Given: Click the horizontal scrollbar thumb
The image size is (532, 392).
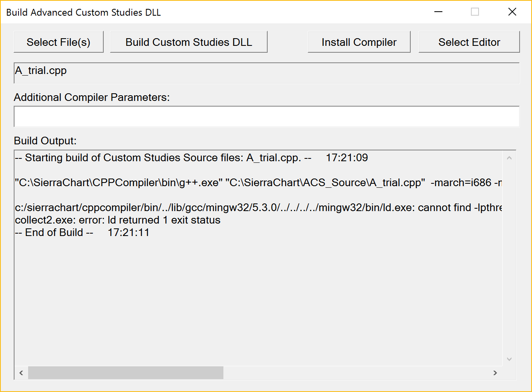Looking at the screenshot, I should coord(125,373).
